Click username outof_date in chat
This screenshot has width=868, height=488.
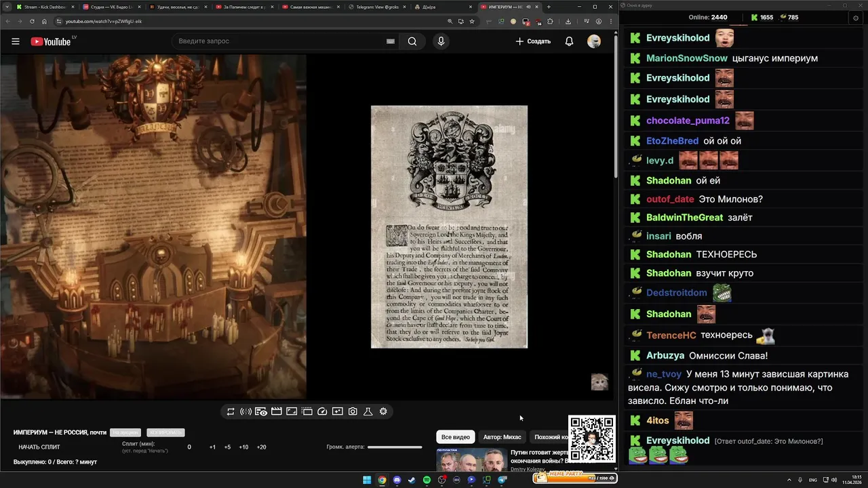click(x=670, y=199)
